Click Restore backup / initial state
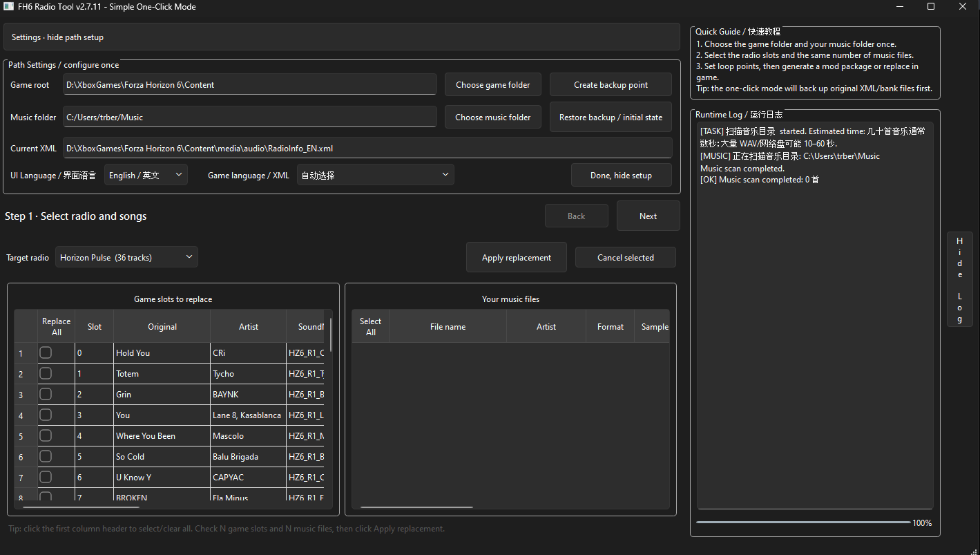This screenshot has width=980, height=555. pos(611,117)
